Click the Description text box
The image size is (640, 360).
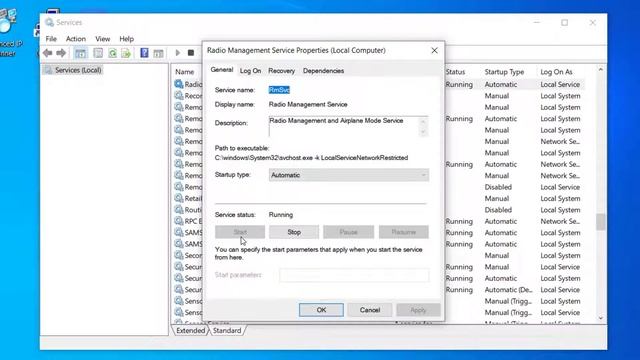(348, 127)
